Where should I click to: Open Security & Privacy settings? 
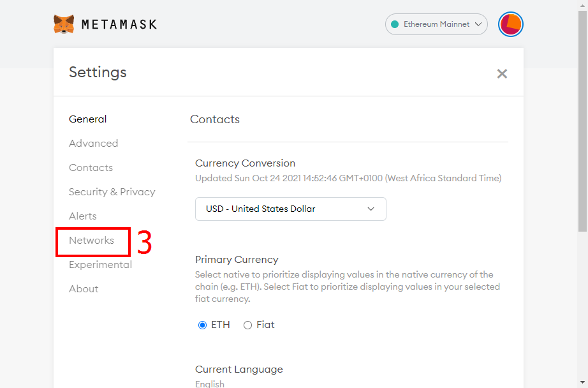click(x=112, y=191)
